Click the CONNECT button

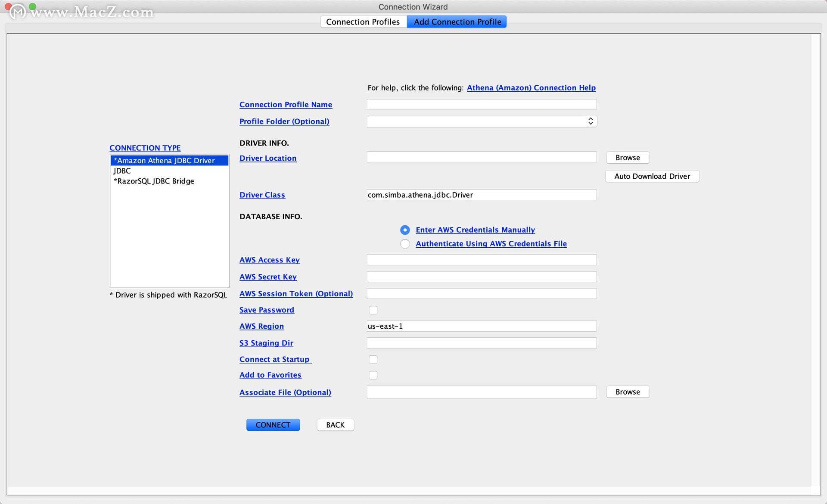(x=273, y=424)
